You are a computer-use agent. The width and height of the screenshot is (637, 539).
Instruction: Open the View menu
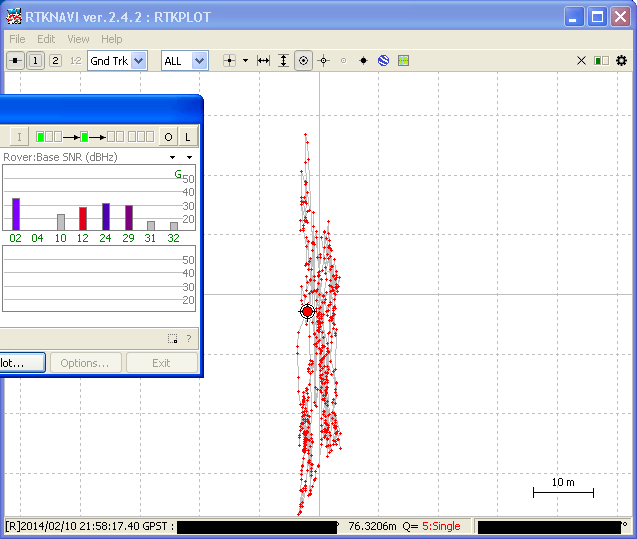pos(78,39)
